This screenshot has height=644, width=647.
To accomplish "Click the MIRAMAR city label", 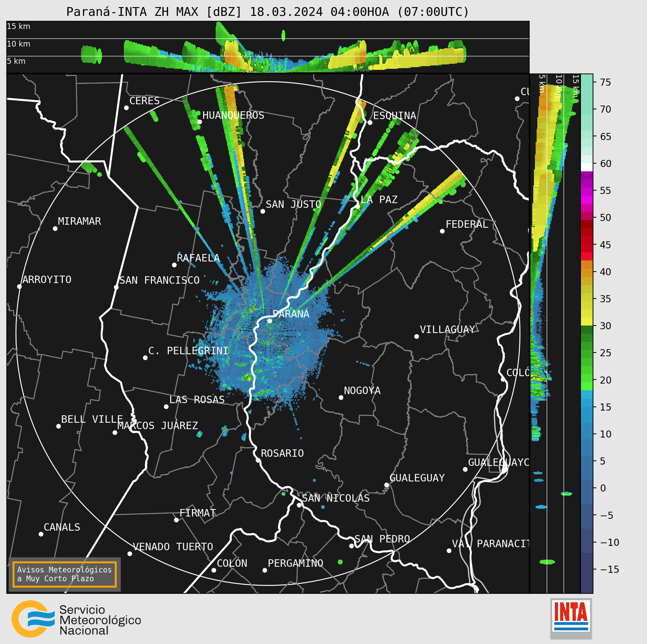I will pos(79,221).
